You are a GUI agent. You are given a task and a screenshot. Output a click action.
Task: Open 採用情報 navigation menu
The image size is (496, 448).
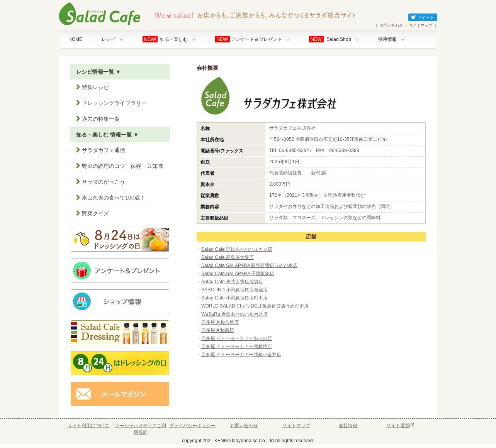coord(387,39)
